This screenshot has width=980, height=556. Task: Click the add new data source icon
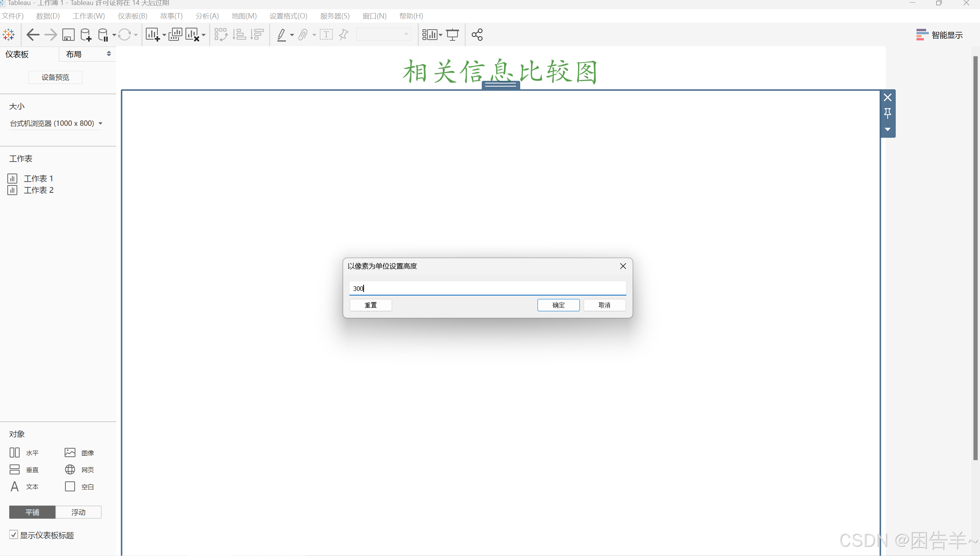[86, 35]
